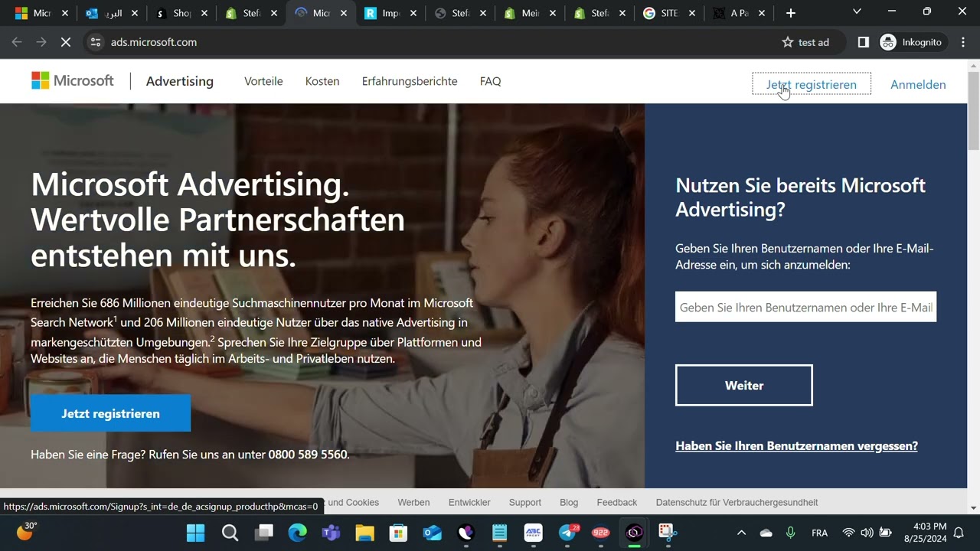Click the phone number 0800 589 5560

coord(308,455)
